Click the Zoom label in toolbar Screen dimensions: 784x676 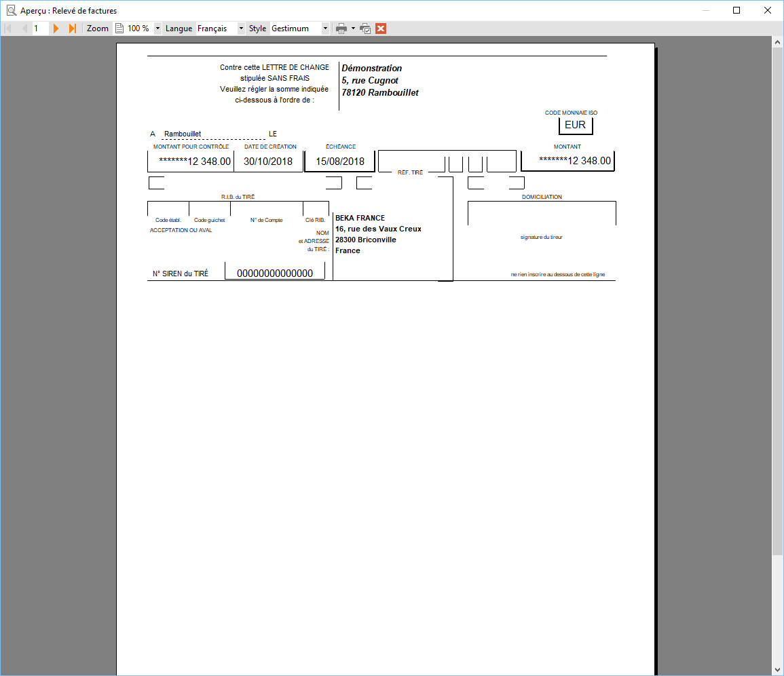pyautogui.click(x=98, y=29)
